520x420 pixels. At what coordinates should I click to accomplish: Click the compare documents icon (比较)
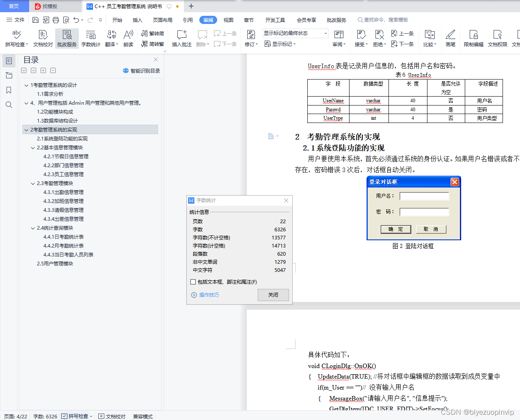(x=429, y=35)
